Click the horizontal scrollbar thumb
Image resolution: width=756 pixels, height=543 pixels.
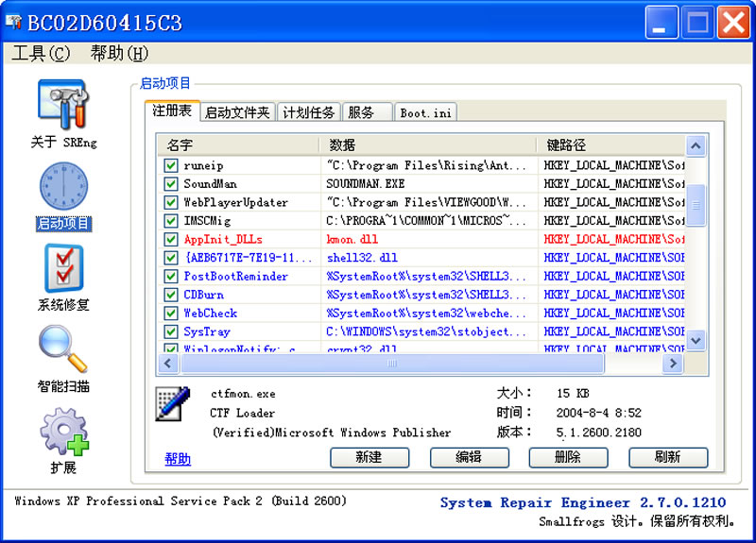pos(392,363)
